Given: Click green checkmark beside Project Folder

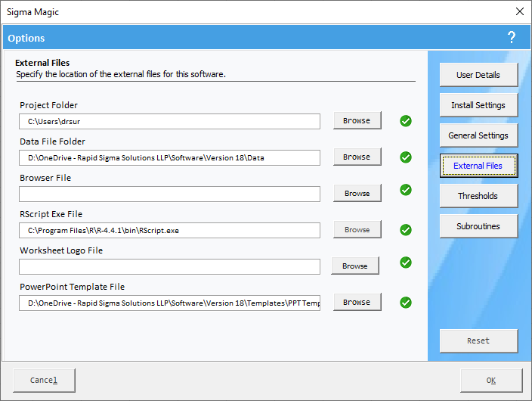Looking at the screenshot, I should pyautogui.click(x=406, y=121).
